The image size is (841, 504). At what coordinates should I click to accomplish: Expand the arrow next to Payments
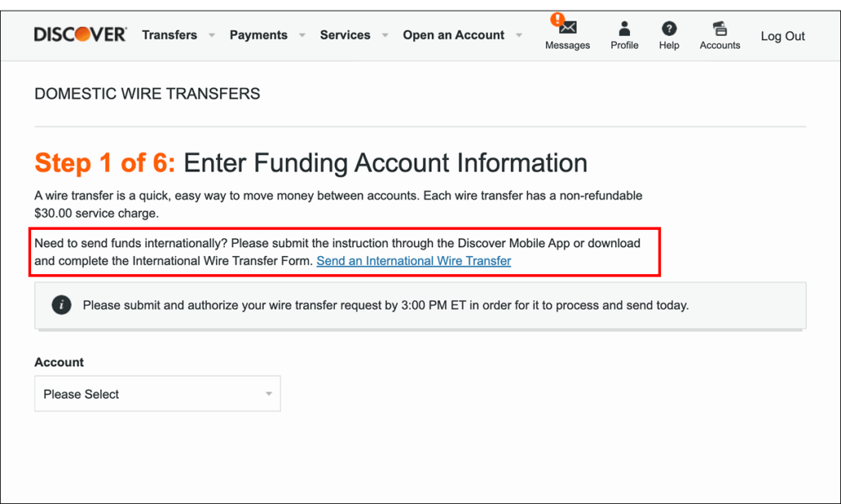[x=301, y=35]
